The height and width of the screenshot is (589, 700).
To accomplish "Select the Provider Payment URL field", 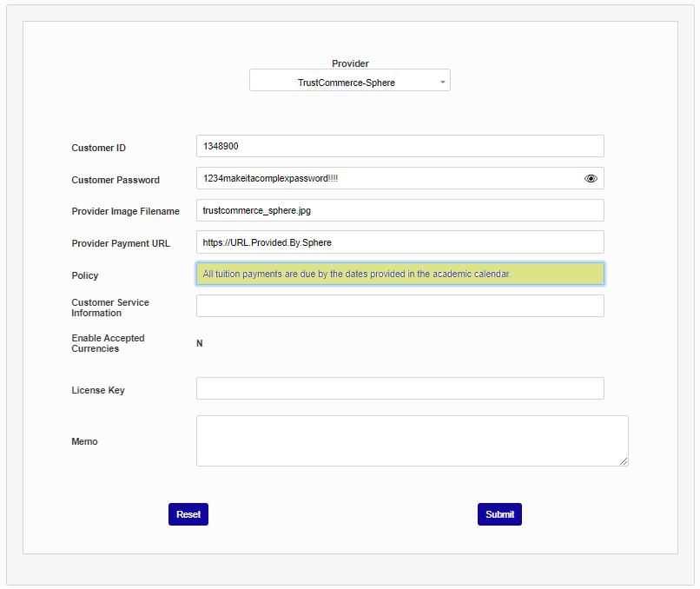I will point(400,242).
